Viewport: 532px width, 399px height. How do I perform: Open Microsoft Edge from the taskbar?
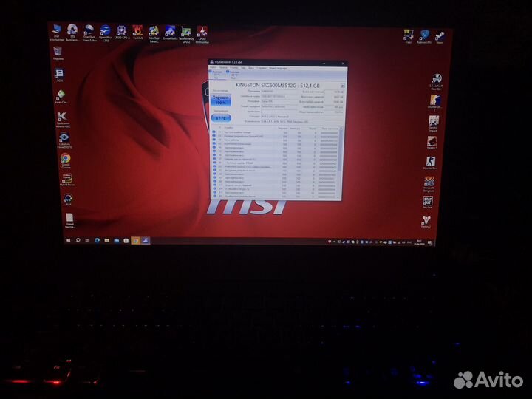coord(97,241)
